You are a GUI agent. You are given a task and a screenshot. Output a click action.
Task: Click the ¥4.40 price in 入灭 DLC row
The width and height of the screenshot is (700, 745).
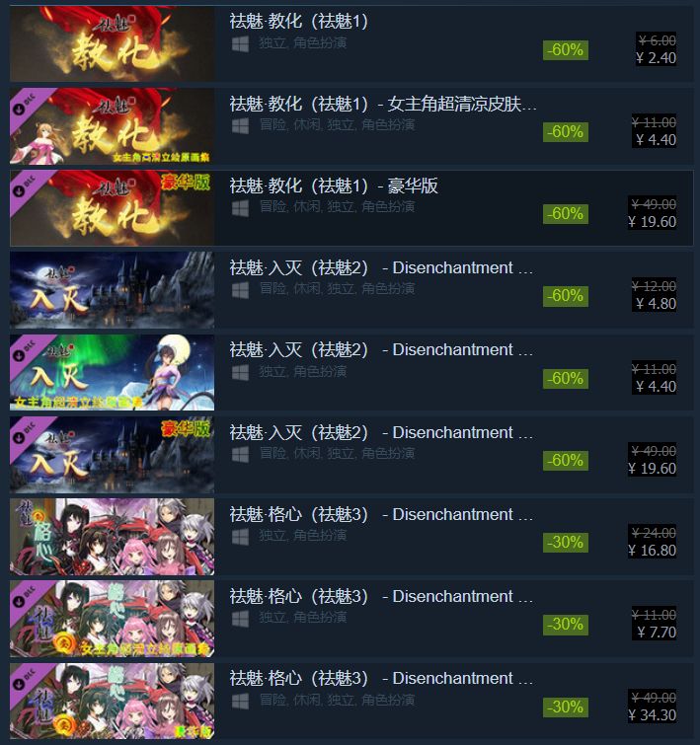tap(657, 387)
